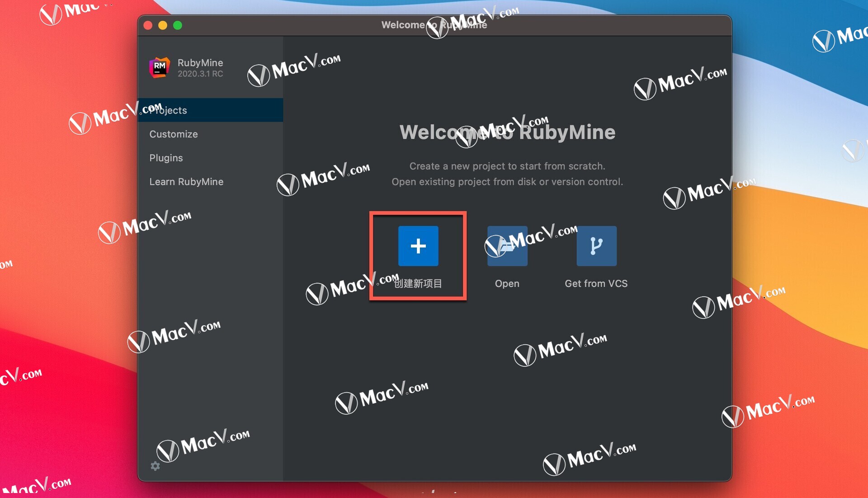The image size is (868, 498).
Task: Click the RubyMine RM logo icon
Action: tap(160, 67)
